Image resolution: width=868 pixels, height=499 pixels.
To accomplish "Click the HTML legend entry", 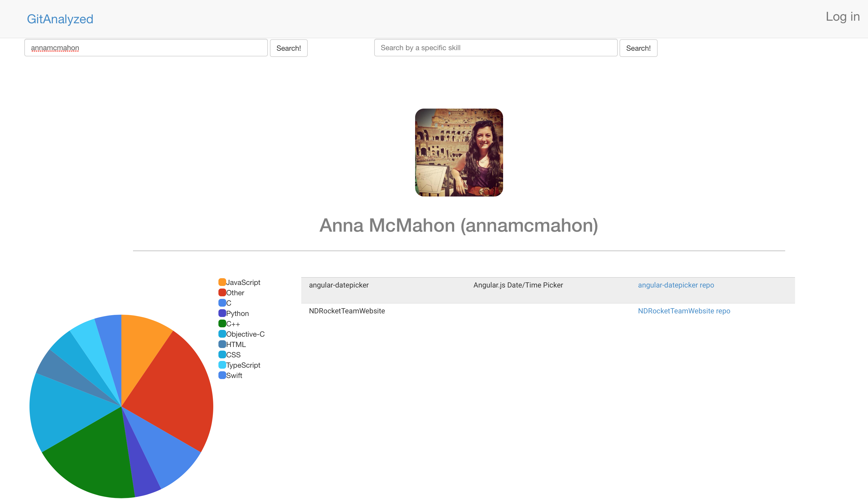I will tap(236, 344).
